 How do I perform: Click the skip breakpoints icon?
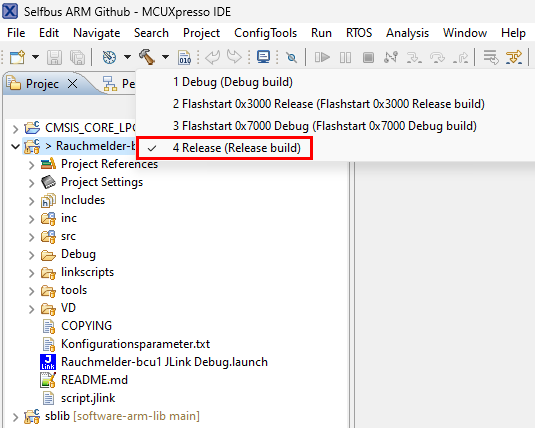pos(291,57)
